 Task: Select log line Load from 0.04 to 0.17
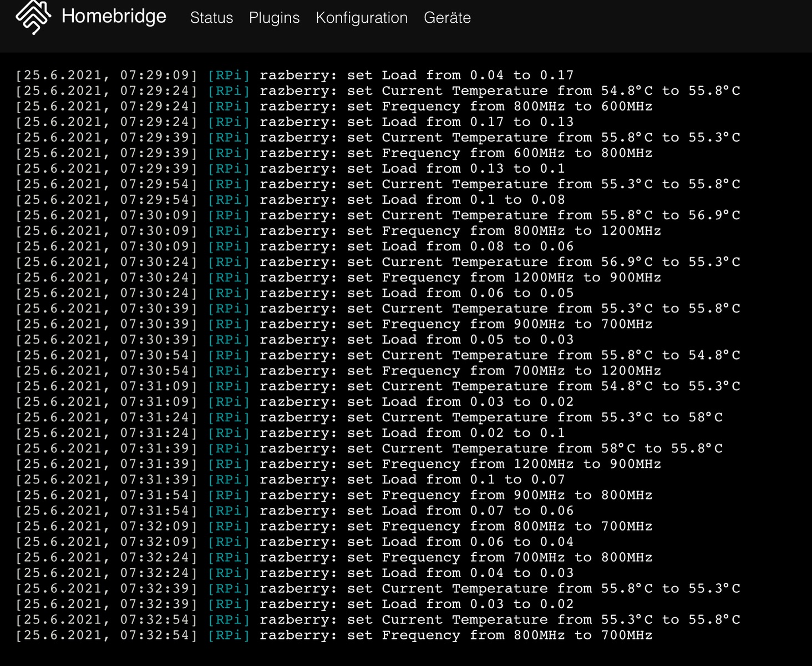pyautogui.click(x=416, y=75)
